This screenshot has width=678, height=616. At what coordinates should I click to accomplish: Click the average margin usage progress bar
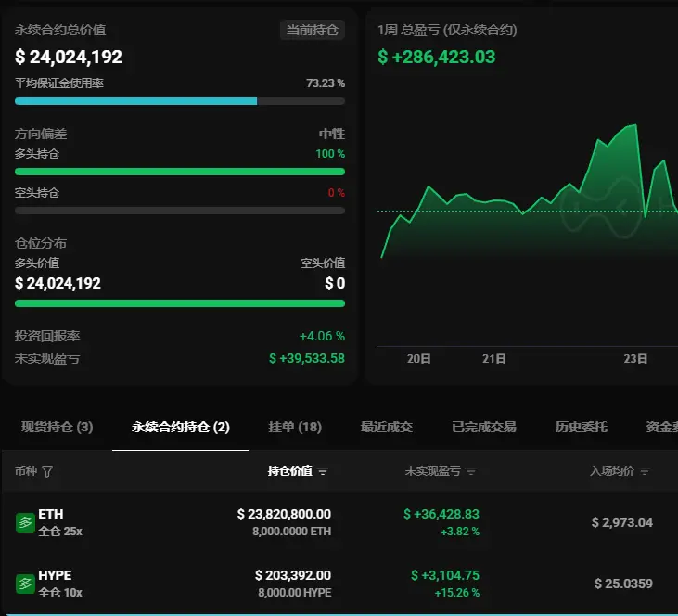pos(180,101)
